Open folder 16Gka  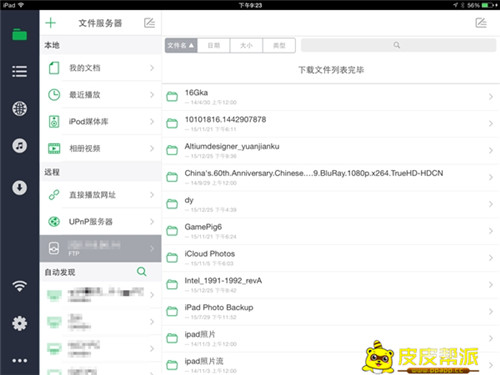point(331,97)
